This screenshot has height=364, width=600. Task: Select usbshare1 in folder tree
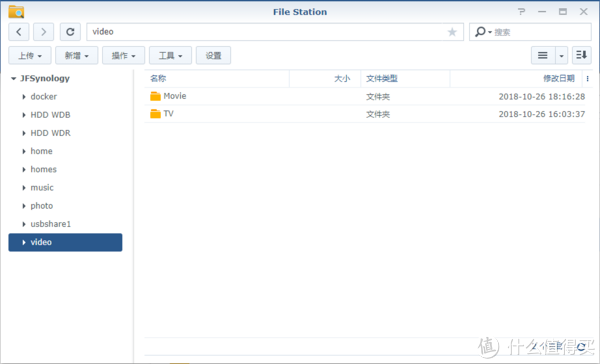(51, 224)
